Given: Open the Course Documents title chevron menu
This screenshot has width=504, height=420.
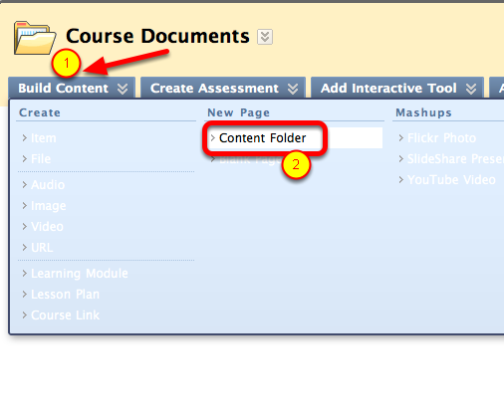Looking at the screenshot, I should (x=265, y=37).
